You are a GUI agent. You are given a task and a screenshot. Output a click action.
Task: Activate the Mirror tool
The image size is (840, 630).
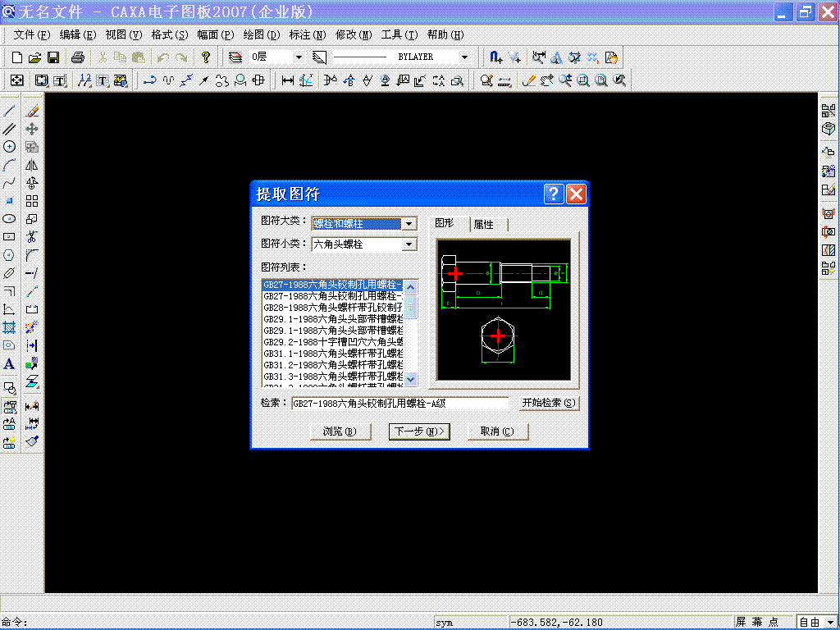pyautogui.click(x=30, y=164)
